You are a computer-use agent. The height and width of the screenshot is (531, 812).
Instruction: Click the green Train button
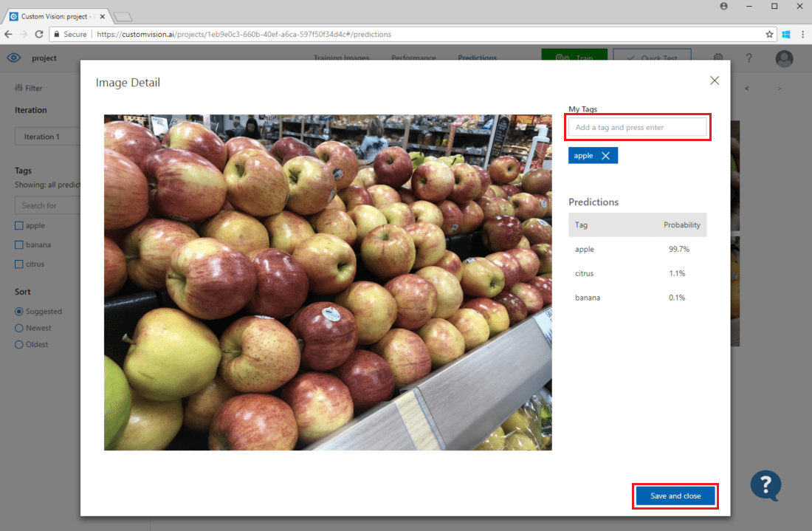coord(574,58)
